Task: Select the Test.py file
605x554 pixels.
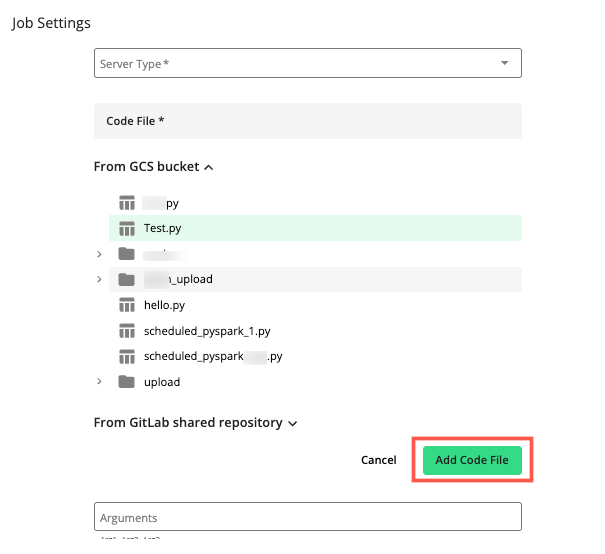Action: (162, 228)
